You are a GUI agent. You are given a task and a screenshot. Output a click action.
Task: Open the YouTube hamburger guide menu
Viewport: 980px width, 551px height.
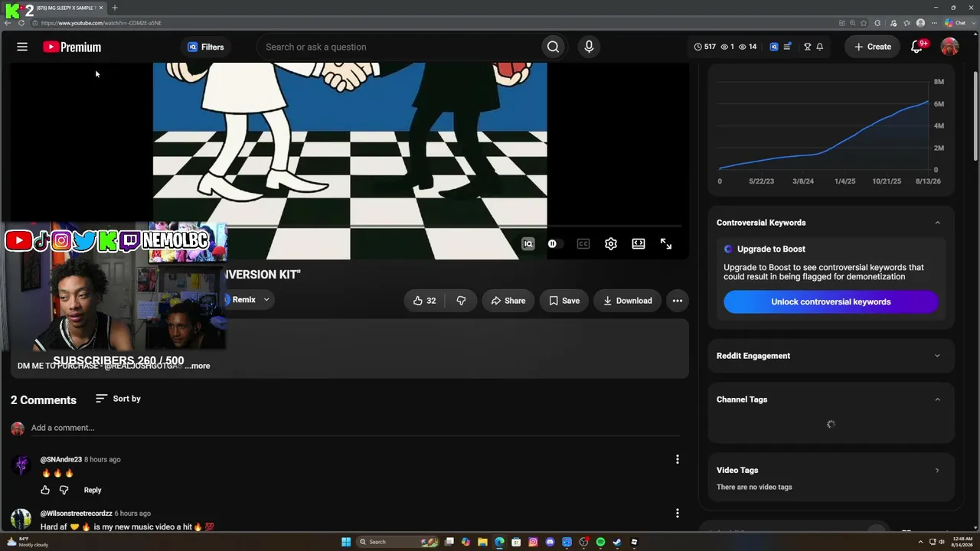[22, 47]
